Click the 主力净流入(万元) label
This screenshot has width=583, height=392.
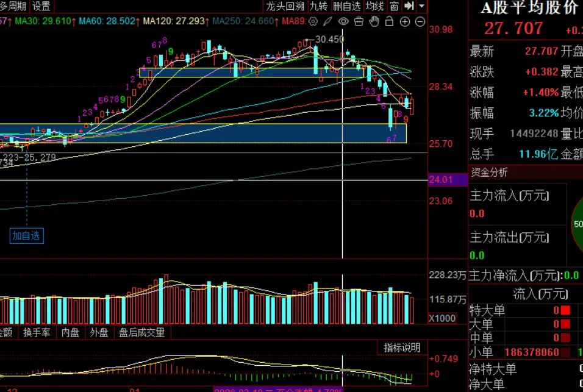click(515, 276)
